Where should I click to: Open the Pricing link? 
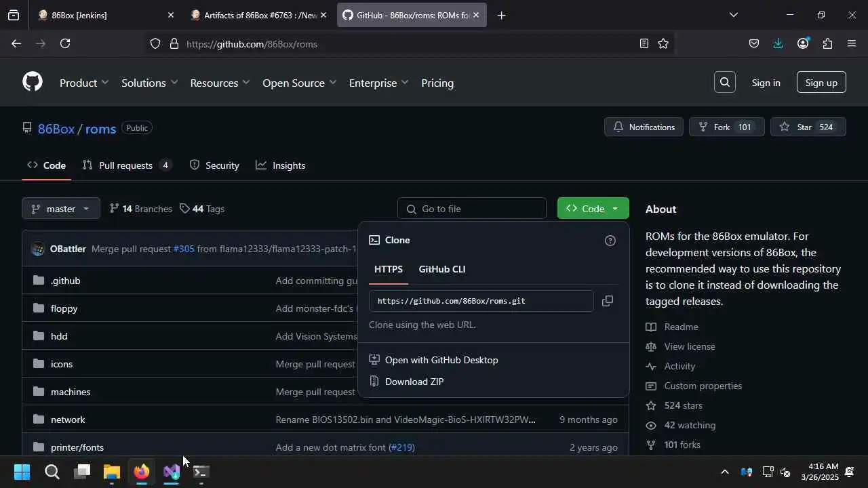pos(437,83)
